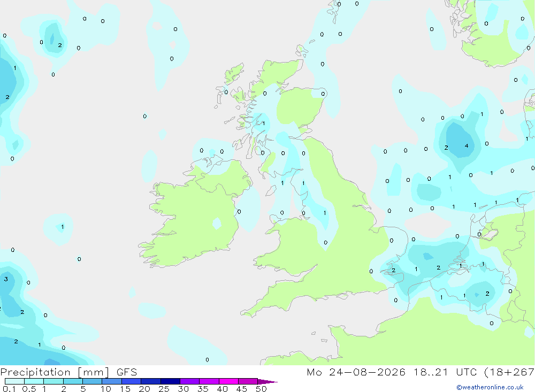Click the 20–25 mm legend swatch
This screenshot has width=535, height=392.
[151, 381]
